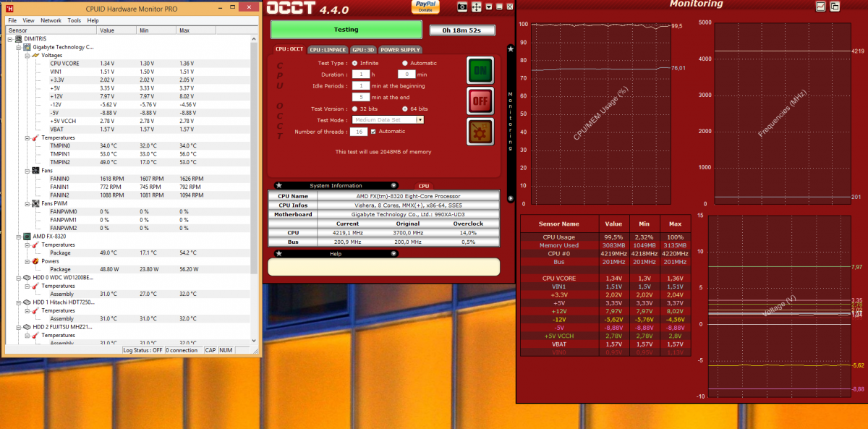
Task: Click the Min column header in HWMonitor
Action: [156, 30]
